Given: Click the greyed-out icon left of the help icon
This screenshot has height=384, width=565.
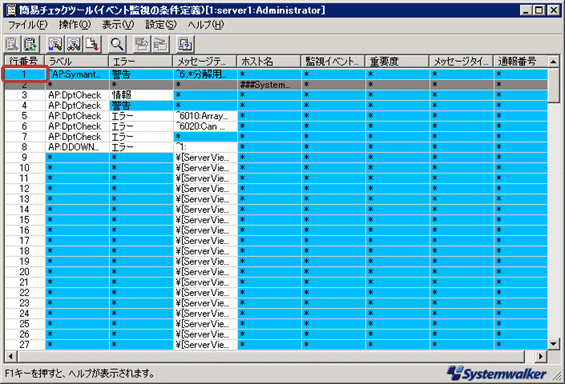Looking at the screenshot, I should (x=160, y=44).
